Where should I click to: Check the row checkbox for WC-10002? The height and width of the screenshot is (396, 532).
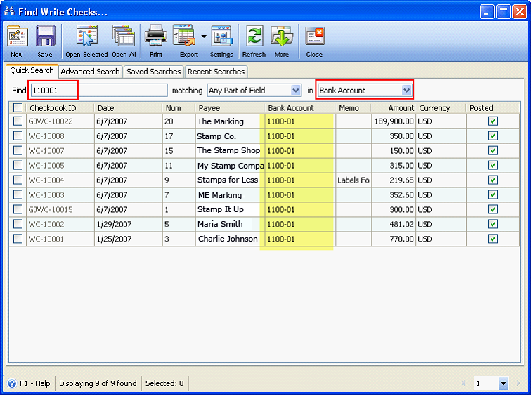pyautogui.click(x=18, y=224)
